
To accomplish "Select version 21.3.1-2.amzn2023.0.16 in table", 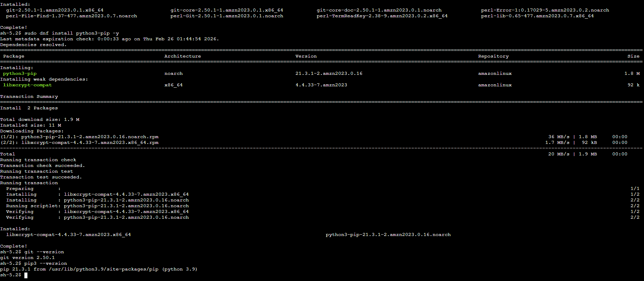I will click(329, 73).
